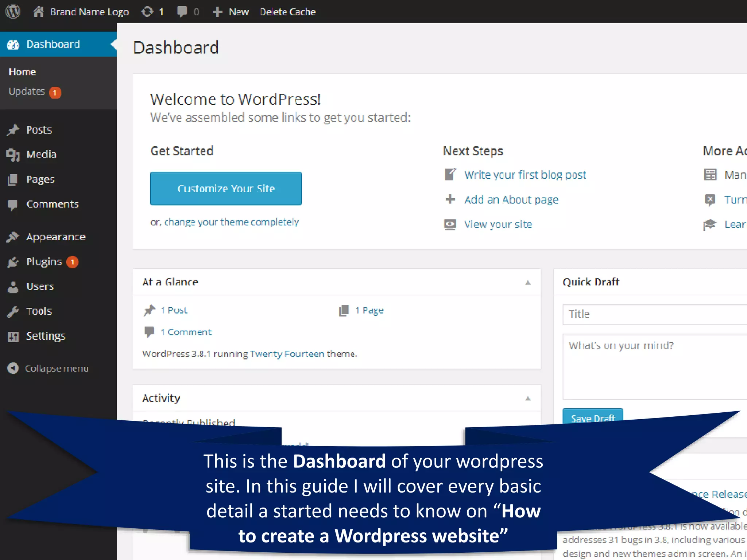Click the Customize Your Site button
Image resolution: width=747 pixels, height=560 pixels.
coord(226,188)
